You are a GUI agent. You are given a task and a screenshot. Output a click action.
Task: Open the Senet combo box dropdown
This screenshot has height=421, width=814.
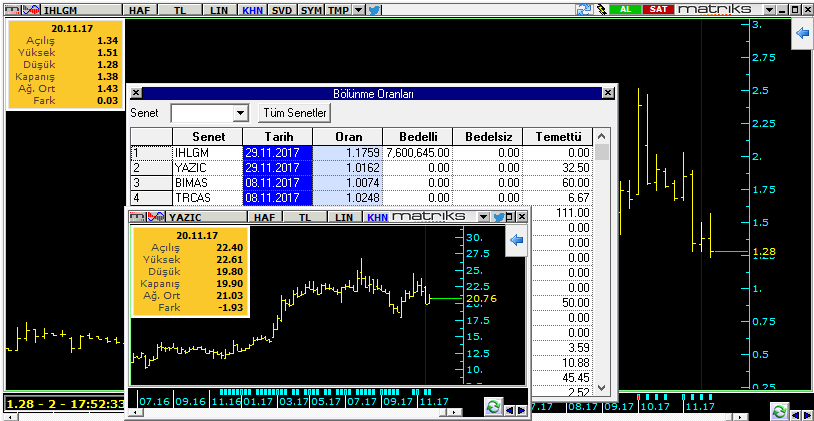240,113
